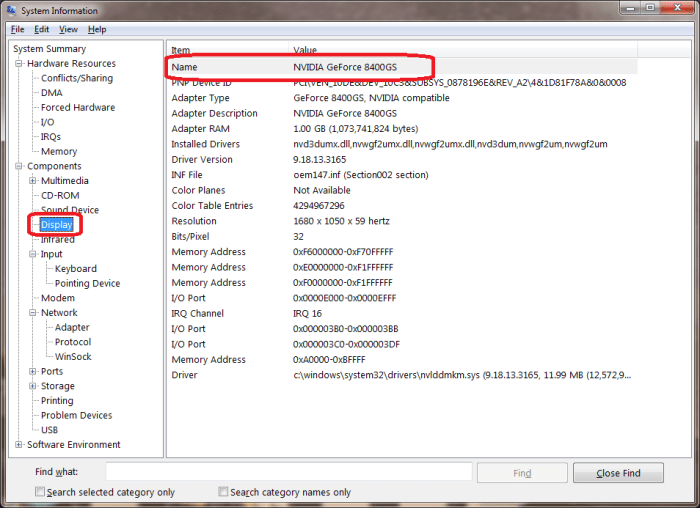Select Adapter under Network
This screenshot has height=508, width=700.
(72, 327)
